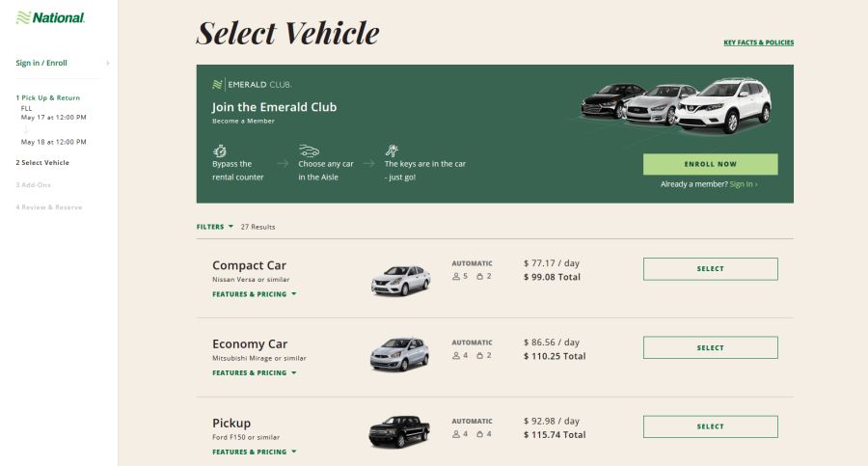Click the National logo
The width and height of the screenshot is (868, 466).
pos(50,18)
